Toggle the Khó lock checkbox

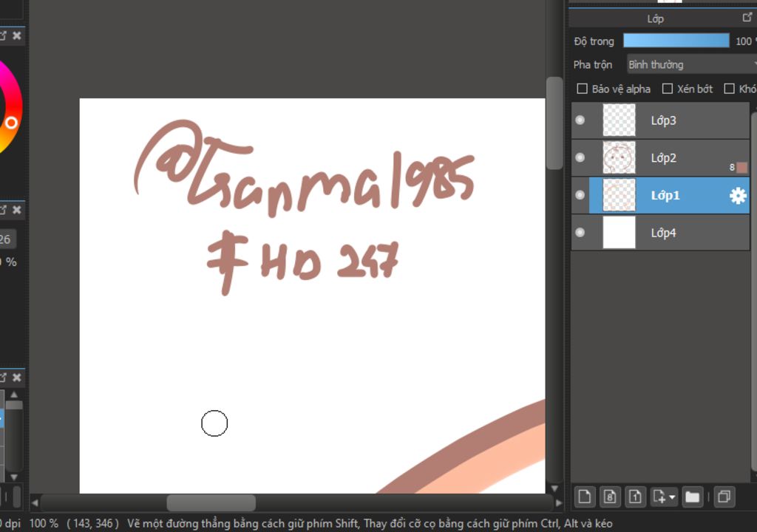[x=729, y=89]
